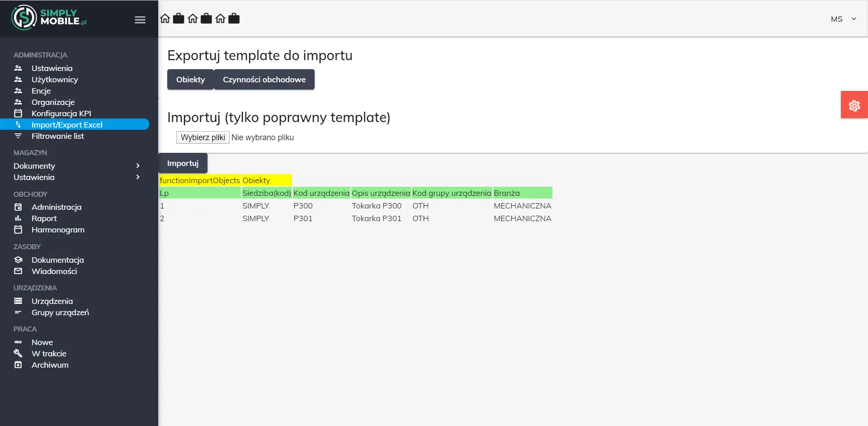This screenshot has height=426, width=868.
Task: Click the Konfiguracja KPI calendar icon
Action: pos(18,113)
